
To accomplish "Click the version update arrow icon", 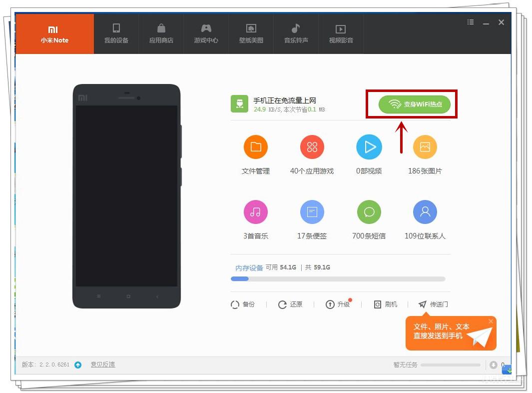I will (x=78, y=365).
